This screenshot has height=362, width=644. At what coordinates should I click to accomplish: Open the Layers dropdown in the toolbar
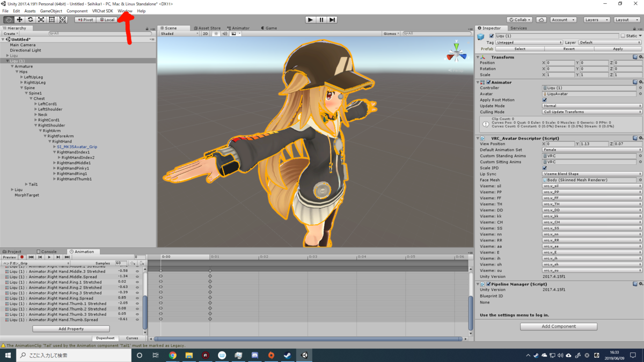pyautogui.click(x=596, y=20)
